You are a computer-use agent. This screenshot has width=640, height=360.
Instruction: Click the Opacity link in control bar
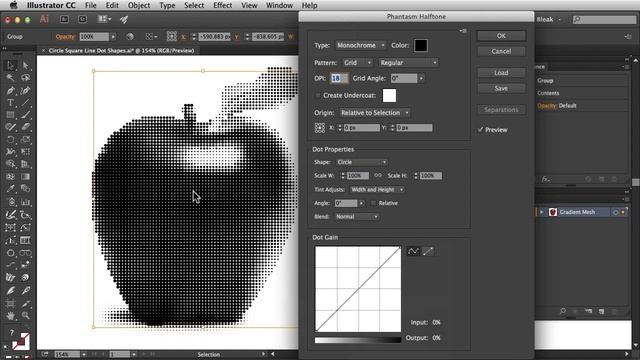[x=65, y=37]
